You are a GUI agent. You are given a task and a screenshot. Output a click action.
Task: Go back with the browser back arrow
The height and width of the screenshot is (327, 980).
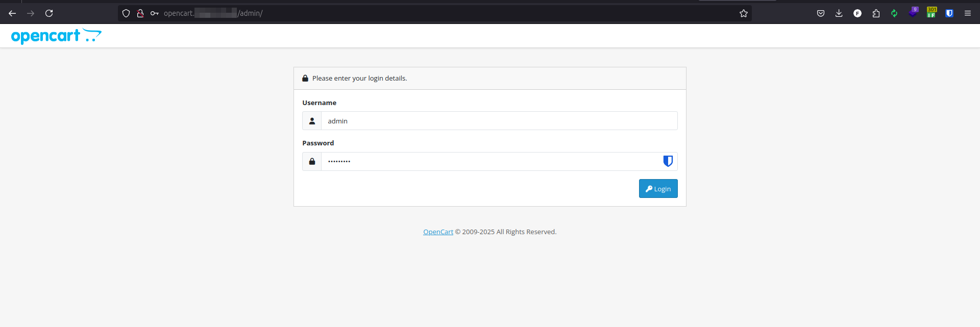(x=12, y=13)
